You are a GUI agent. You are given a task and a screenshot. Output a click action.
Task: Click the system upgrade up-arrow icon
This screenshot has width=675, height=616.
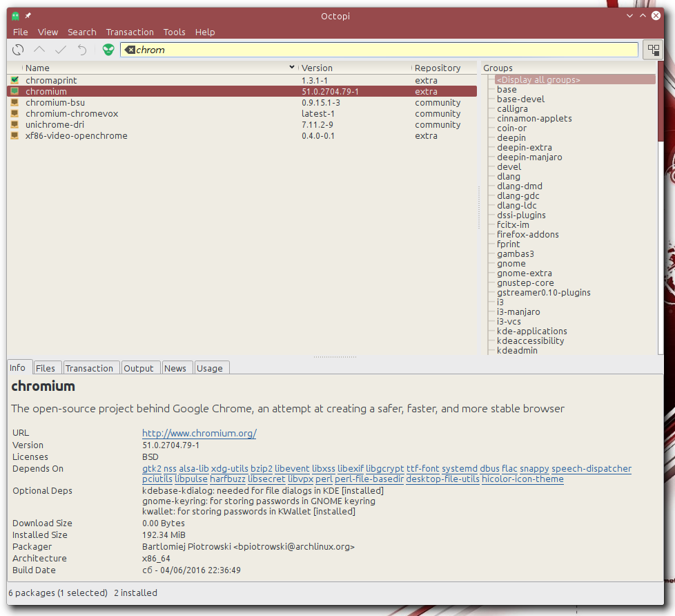39,50
